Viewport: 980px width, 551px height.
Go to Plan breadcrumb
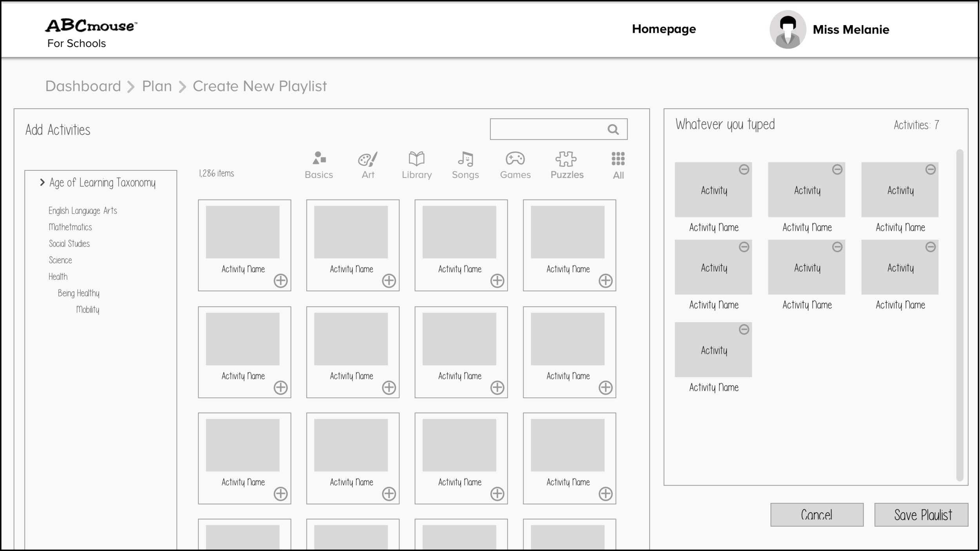[157, 86]
